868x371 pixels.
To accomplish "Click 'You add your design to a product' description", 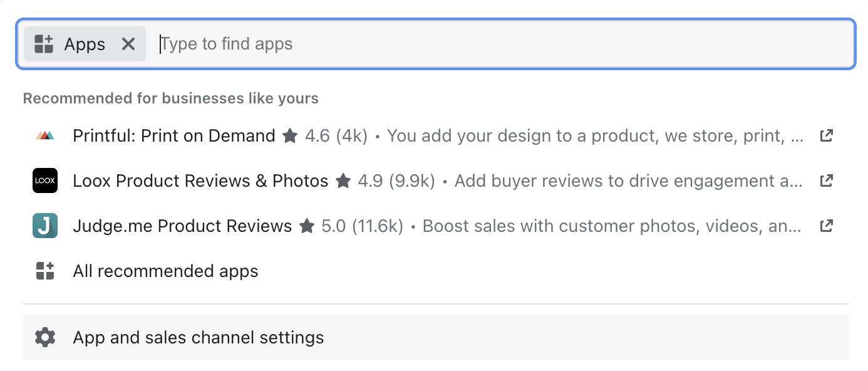I will (x=596, y=135).
